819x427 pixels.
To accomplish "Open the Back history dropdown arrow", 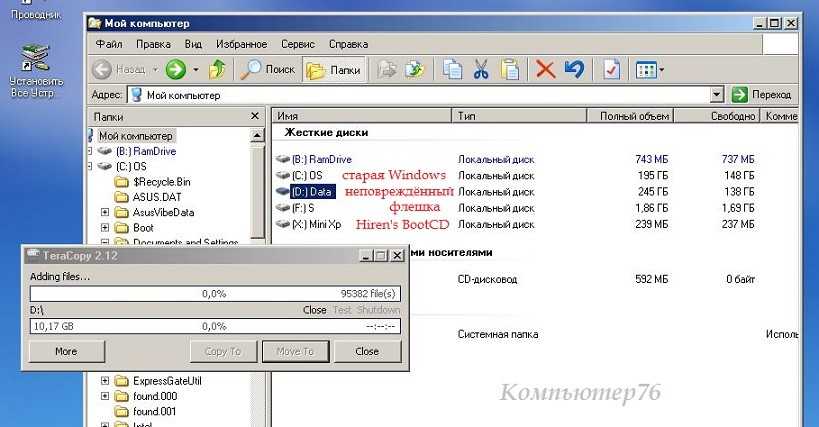I will point(155,69).
